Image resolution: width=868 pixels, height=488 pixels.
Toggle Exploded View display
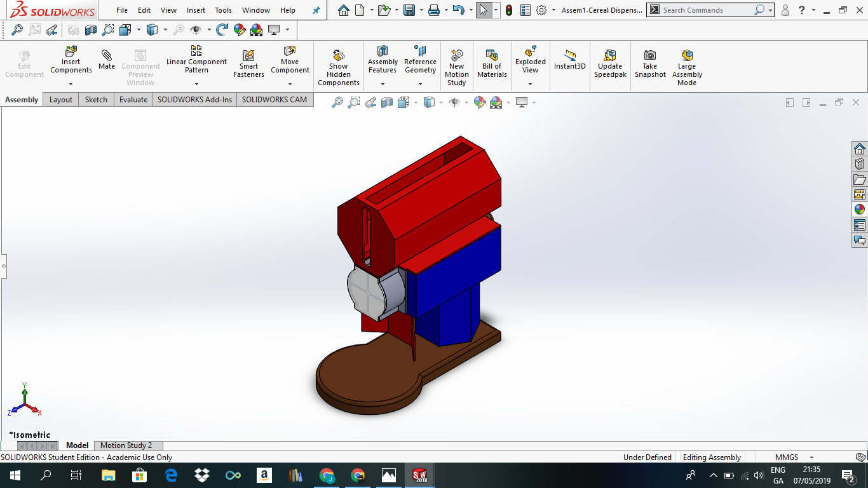[x=529, y=62]
